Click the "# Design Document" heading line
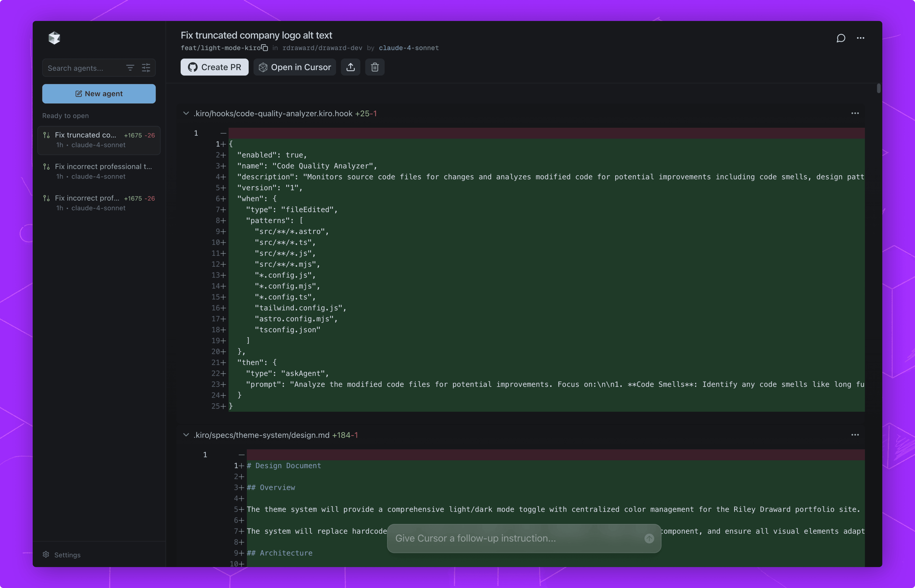915x588 pixels. pos(284,465)
